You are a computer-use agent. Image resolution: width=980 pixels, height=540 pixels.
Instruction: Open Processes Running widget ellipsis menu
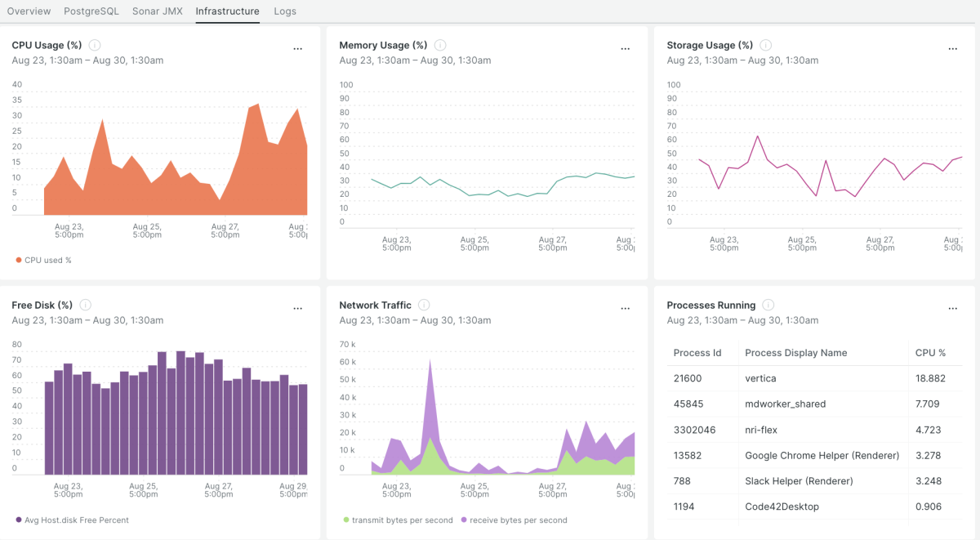(952, 309)
